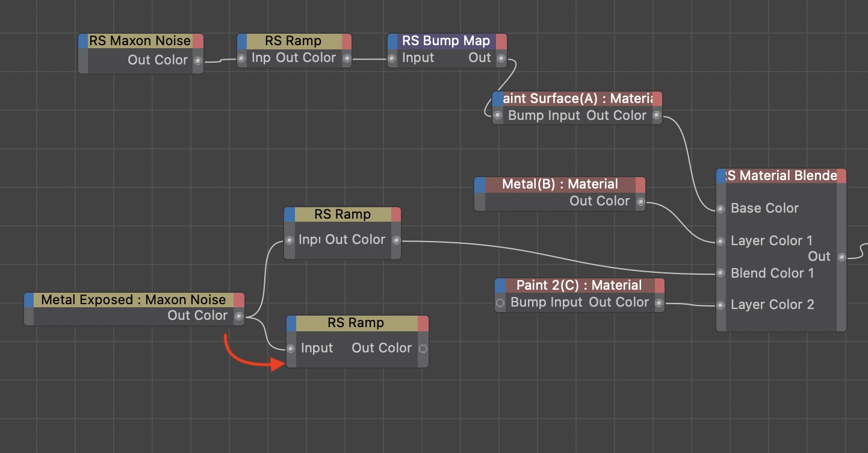Select the RS Material Blender node title
The height and width of the screenshot is (453, 868).
tap(781, 176)
